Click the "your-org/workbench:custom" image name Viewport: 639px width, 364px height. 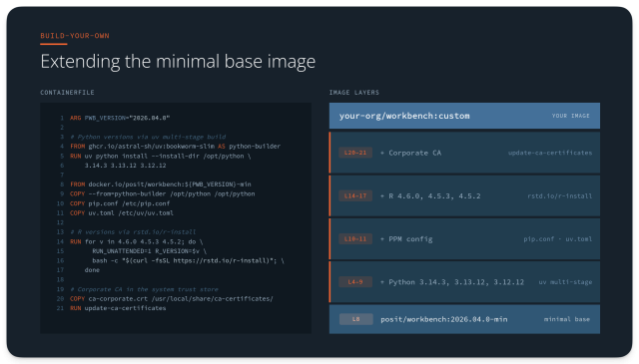click(404, 116)
